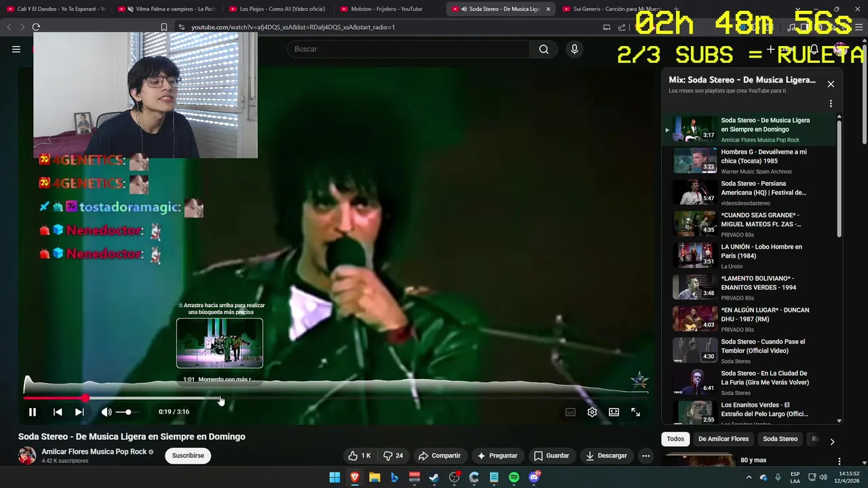Toggle subtitles in the player
This screenshot has height=488, width=868.
(570, 412)
